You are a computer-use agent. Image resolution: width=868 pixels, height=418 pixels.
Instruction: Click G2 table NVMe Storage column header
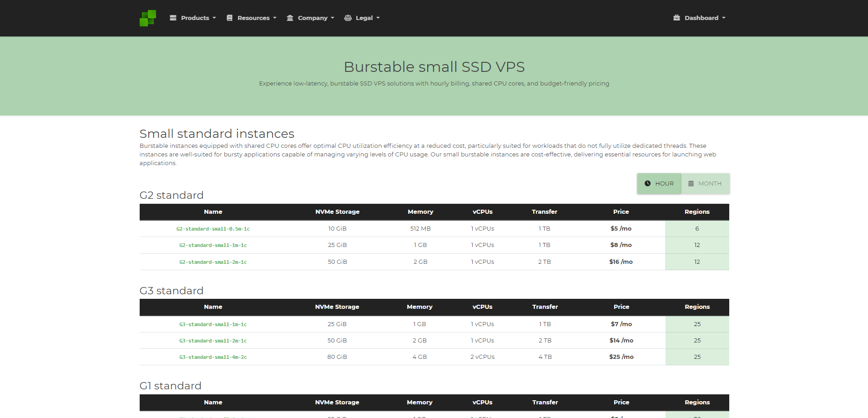click(x=338, y=212)
